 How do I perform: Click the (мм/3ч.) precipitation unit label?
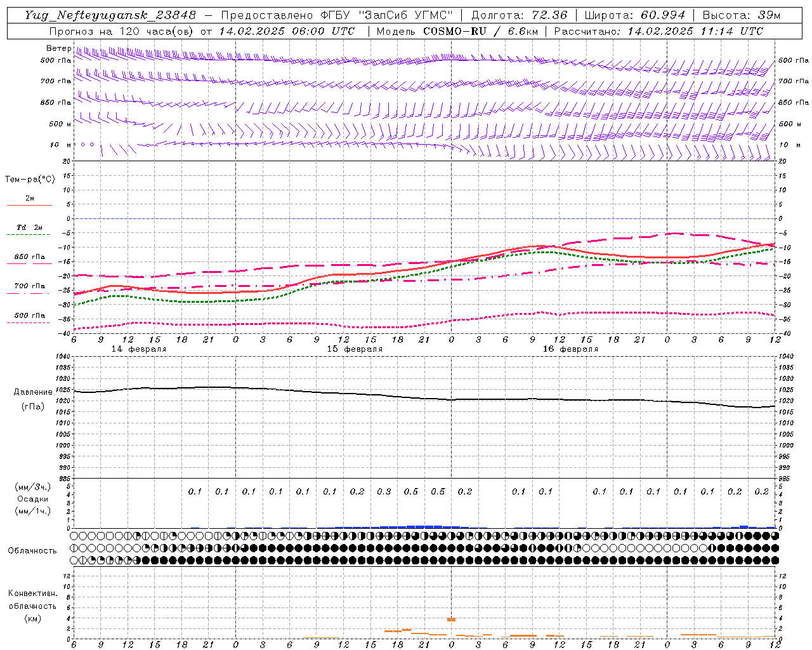coord(33,487)
